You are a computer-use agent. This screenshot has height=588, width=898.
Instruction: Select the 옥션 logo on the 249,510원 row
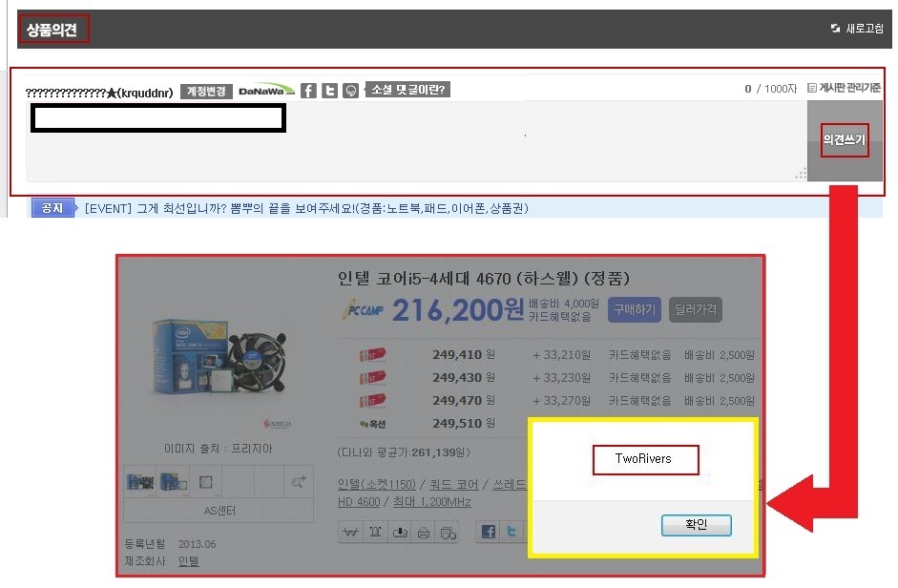(372, 424)
